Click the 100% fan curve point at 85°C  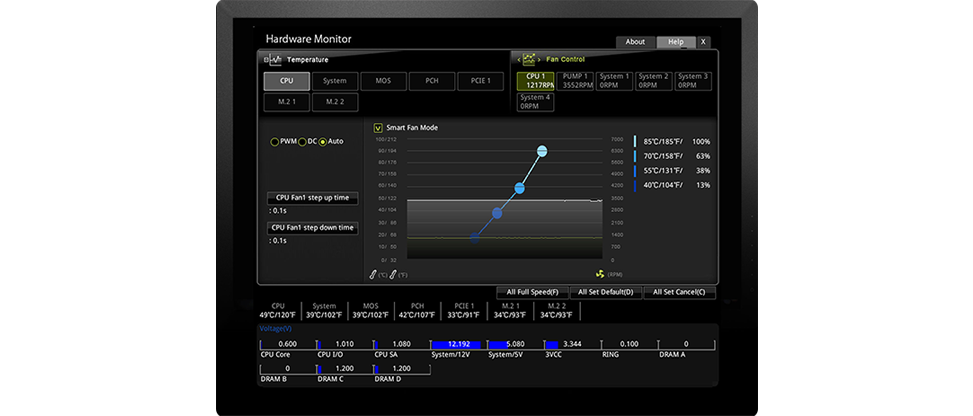click(x=542, y=151)
